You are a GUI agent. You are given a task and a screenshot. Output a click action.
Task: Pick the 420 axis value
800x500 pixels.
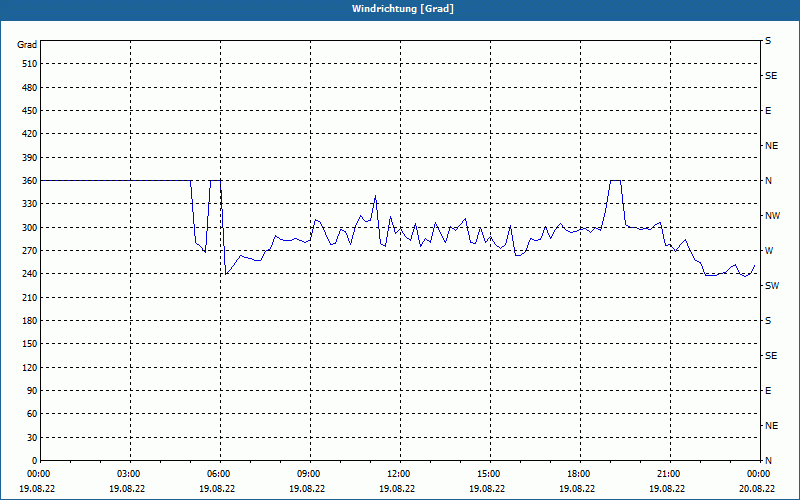tap(30, 134)
